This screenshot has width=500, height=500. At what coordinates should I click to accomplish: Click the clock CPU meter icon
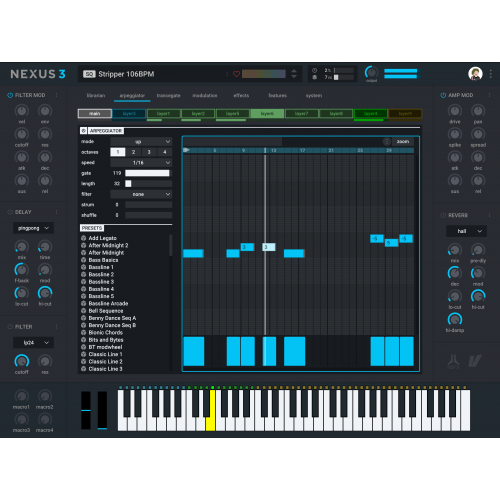[314, 70]
